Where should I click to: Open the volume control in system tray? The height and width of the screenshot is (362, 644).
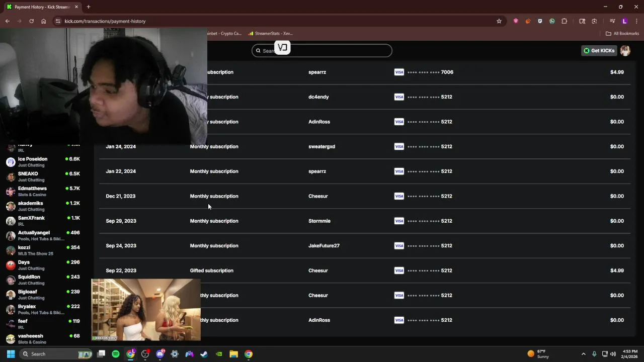pyautogui.click(x=613, y=354)
